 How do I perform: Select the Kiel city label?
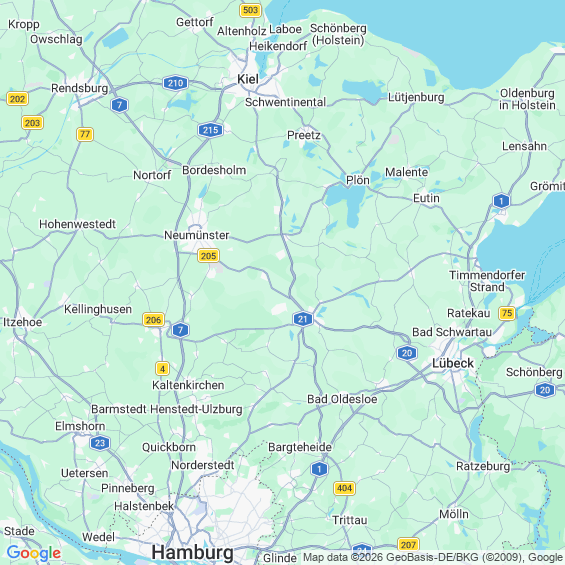pos(248,79)
